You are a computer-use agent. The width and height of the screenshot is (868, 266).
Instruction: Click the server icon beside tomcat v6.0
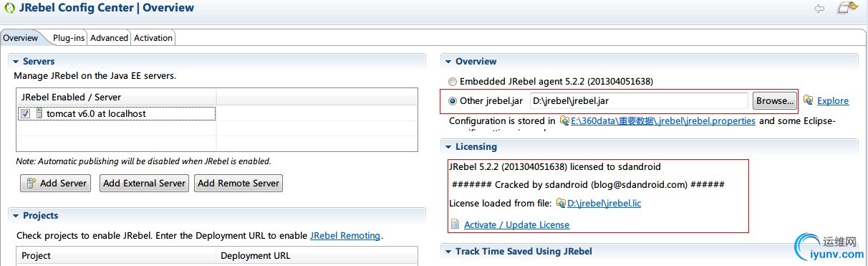click(39, 113)
